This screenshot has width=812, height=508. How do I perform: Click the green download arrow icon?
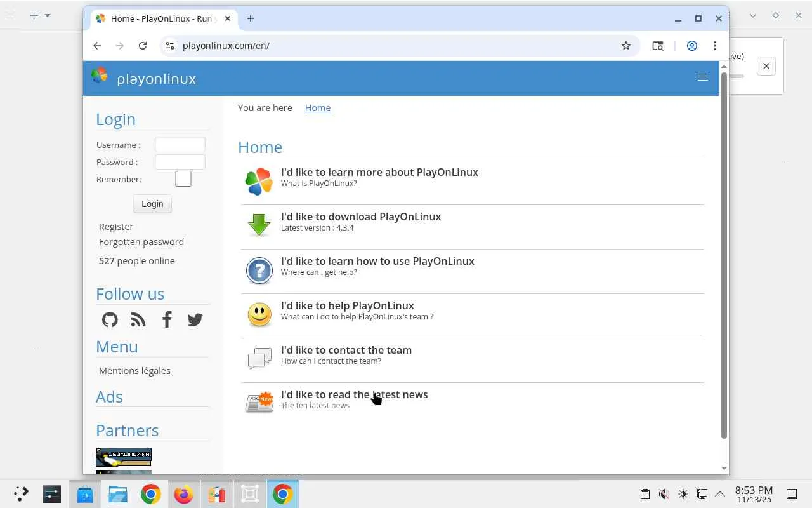pyautogui.click(x=259, y=225)
